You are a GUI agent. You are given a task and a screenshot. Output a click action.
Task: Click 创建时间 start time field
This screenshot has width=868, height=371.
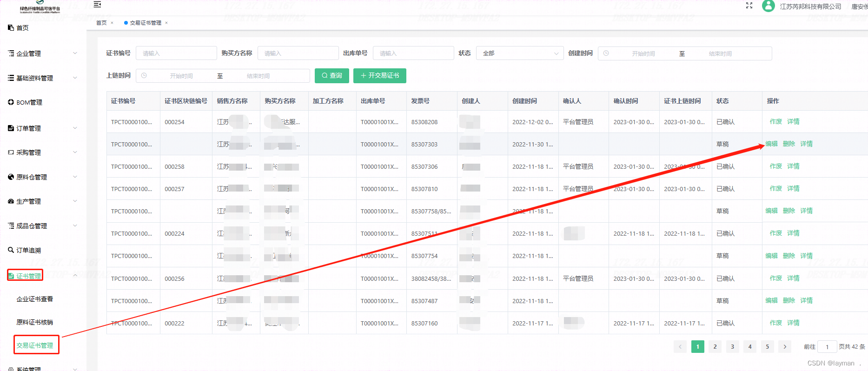coord(643,54)
